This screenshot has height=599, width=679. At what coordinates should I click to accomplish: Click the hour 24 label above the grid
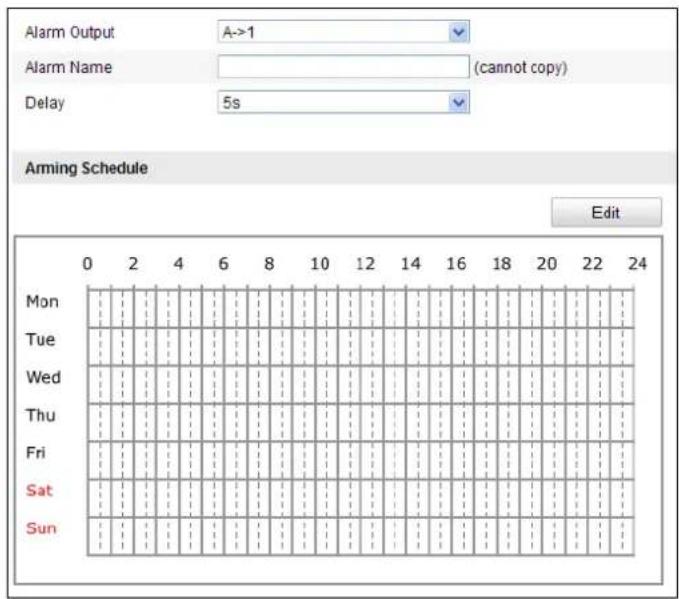(637, 263)
